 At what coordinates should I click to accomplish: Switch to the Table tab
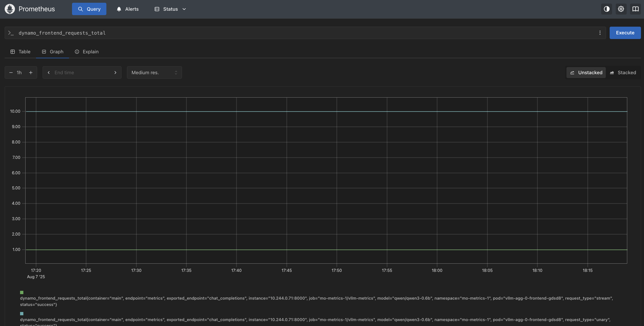pos(24,52)
